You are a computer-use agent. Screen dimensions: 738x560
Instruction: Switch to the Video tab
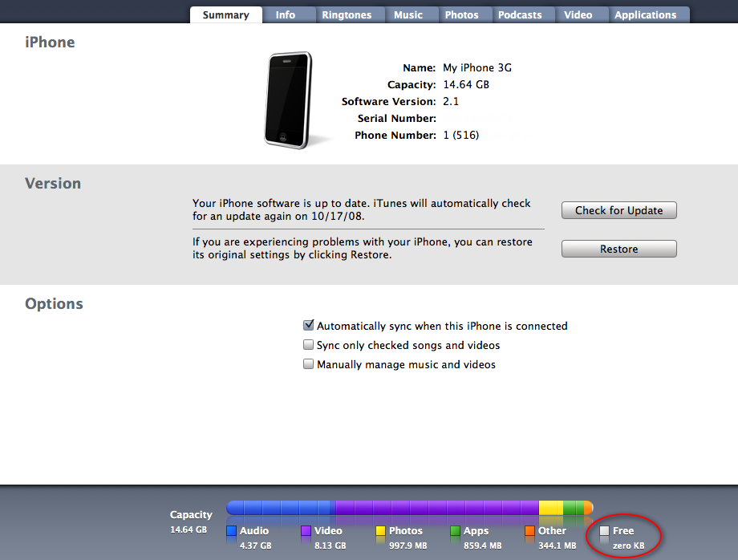[x=578, y=14]
